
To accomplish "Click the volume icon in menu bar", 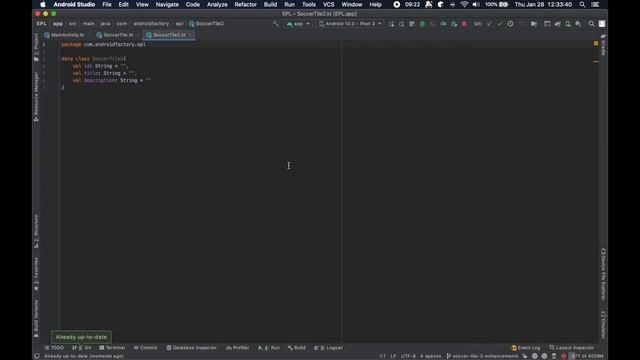I will (x=476, y=4).
